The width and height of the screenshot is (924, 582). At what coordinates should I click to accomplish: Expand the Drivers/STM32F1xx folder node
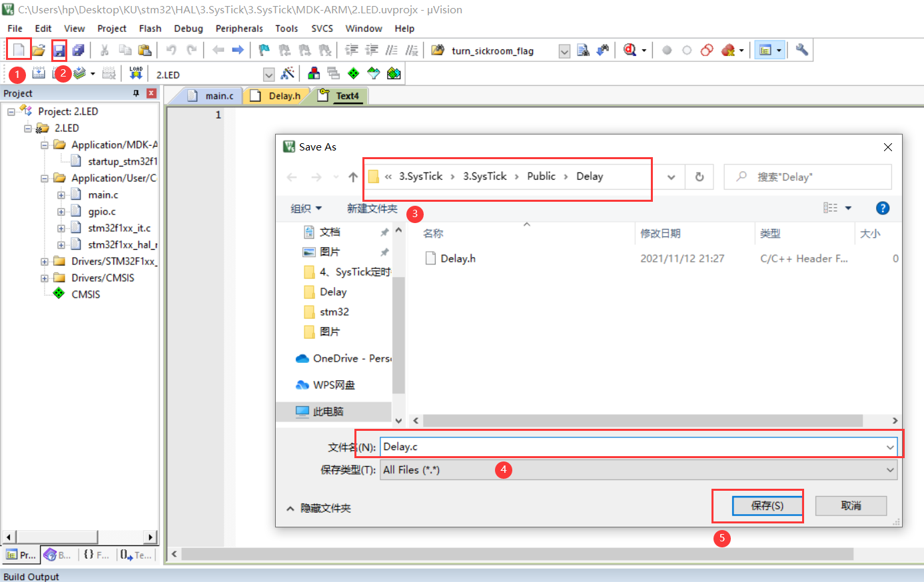pyautogui.click(x=45, y=262)
